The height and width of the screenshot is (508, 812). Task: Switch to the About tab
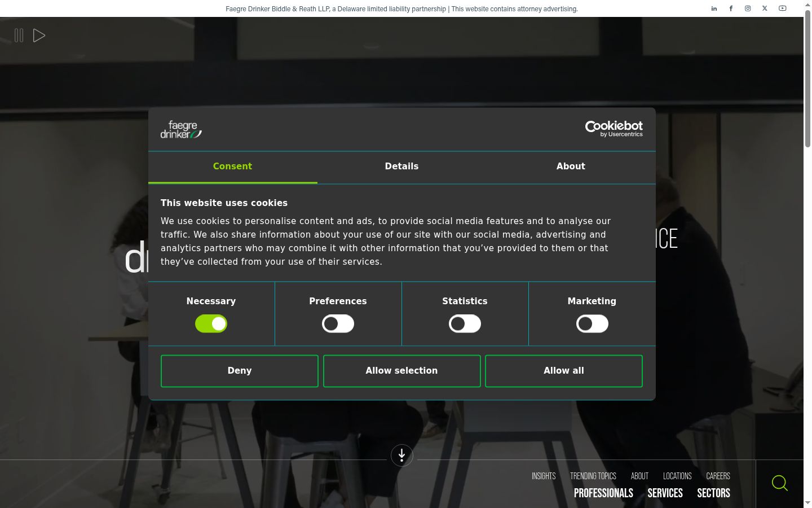[x=571, y=167]
